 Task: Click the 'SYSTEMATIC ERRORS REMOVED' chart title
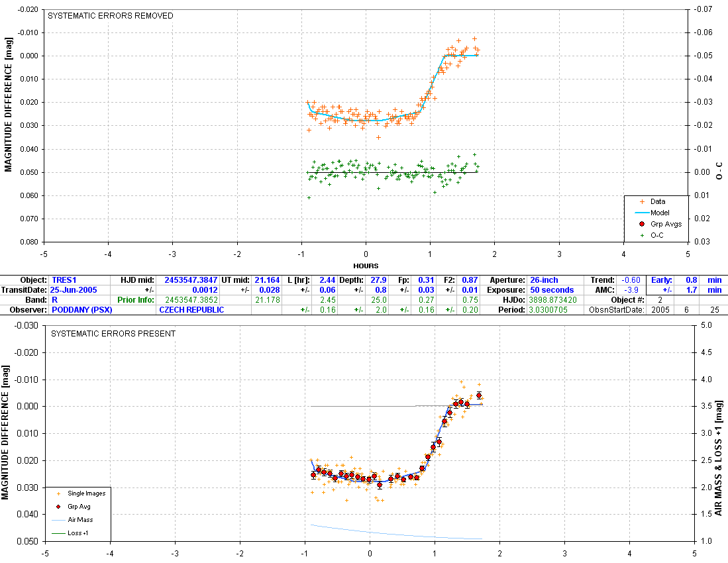pos(111,16)
